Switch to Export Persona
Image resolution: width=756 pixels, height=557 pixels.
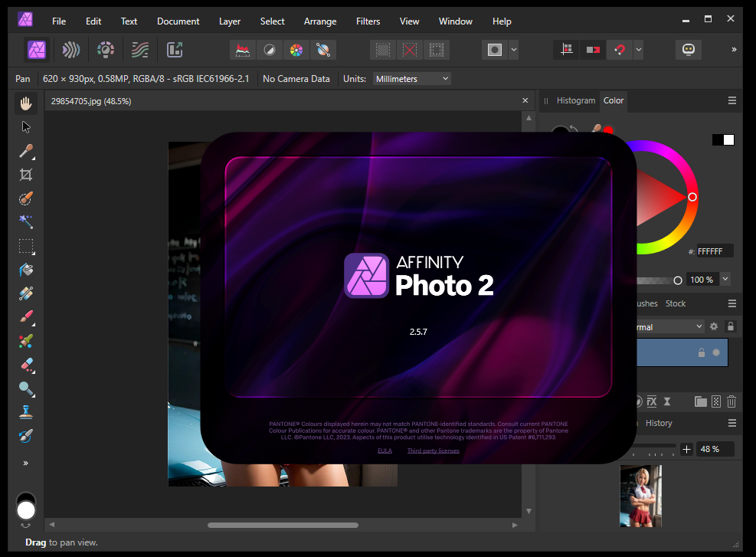tap(175, 50)
